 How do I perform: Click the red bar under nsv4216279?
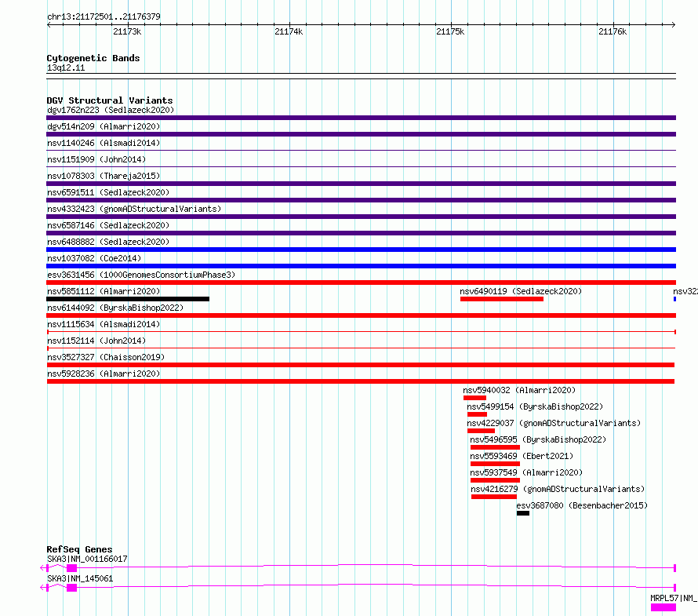(x=494, y=497)
